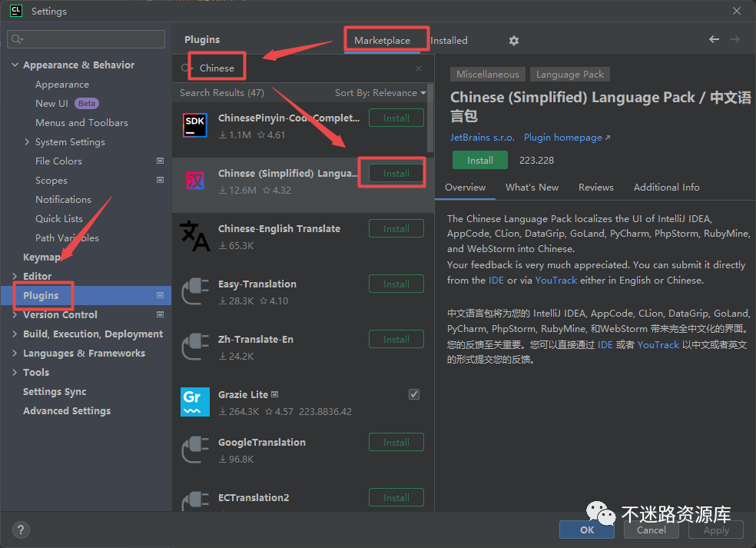Expand the Editor settings section
756x548 pixels.
(x=15, y=276)
